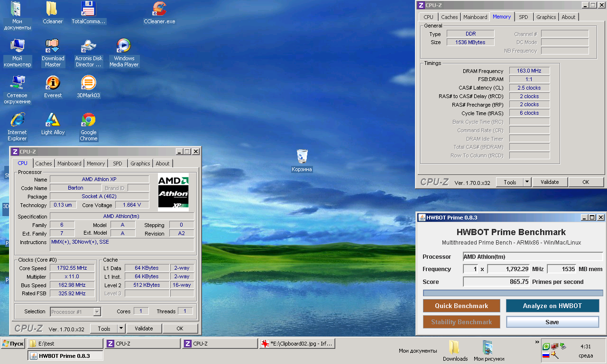Switch to Memory tab in CPU window
This screenshot has height=364, width=607.
[96, 164]
